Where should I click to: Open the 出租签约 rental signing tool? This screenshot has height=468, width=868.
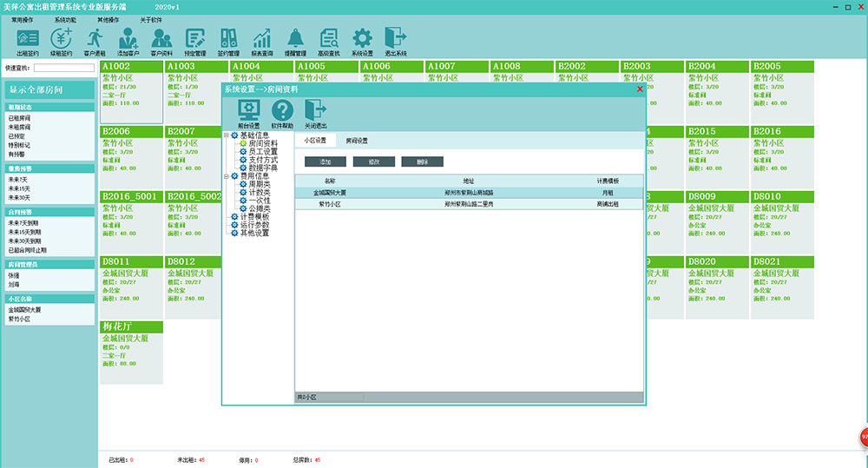click(28, 40)
